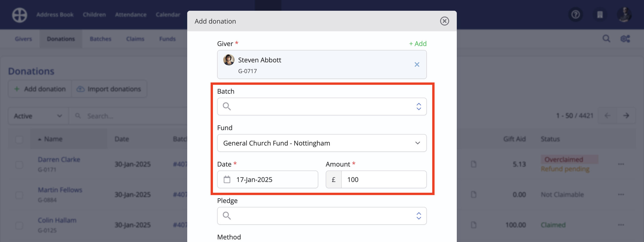
Task: Close the Add donation dialog
Action: 444,21
